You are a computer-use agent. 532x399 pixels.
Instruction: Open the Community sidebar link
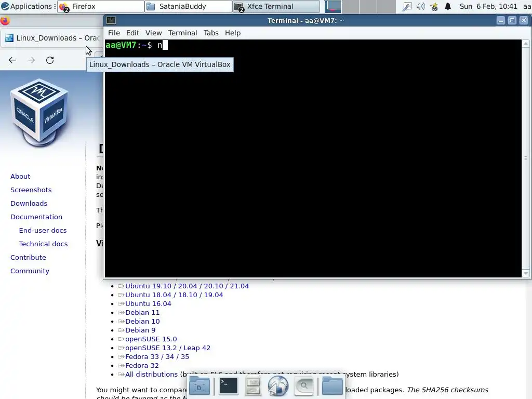tap(30, 271)
